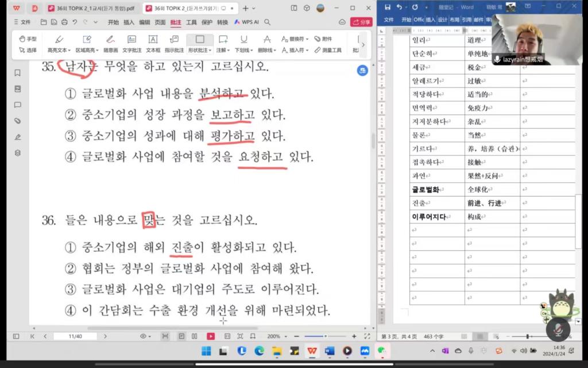Click the bookmark icon in left sidebar
588x368 pixels.
[18, 73]
